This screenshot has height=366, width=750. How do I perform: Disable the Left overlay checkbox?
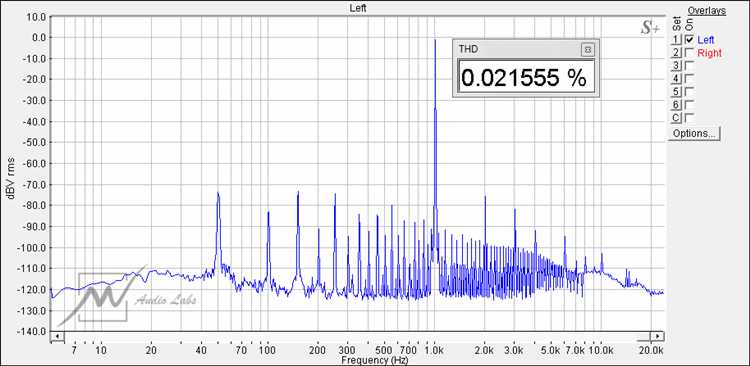[x=689, y=40]
